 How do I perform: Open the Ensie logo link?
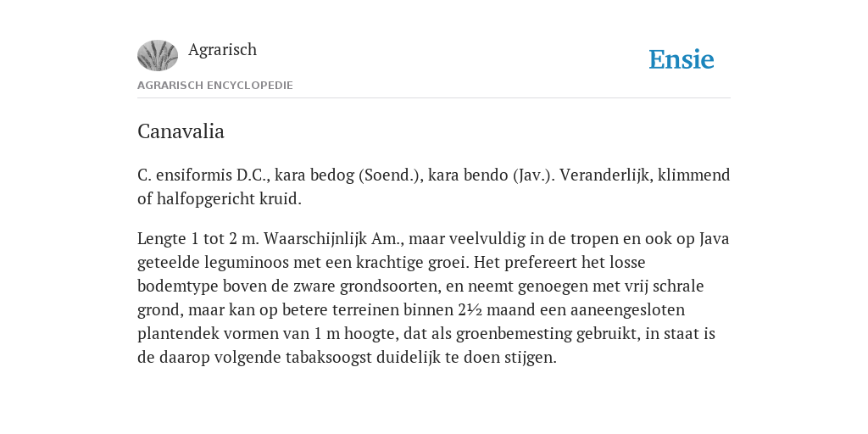click(x=682, y=59)
